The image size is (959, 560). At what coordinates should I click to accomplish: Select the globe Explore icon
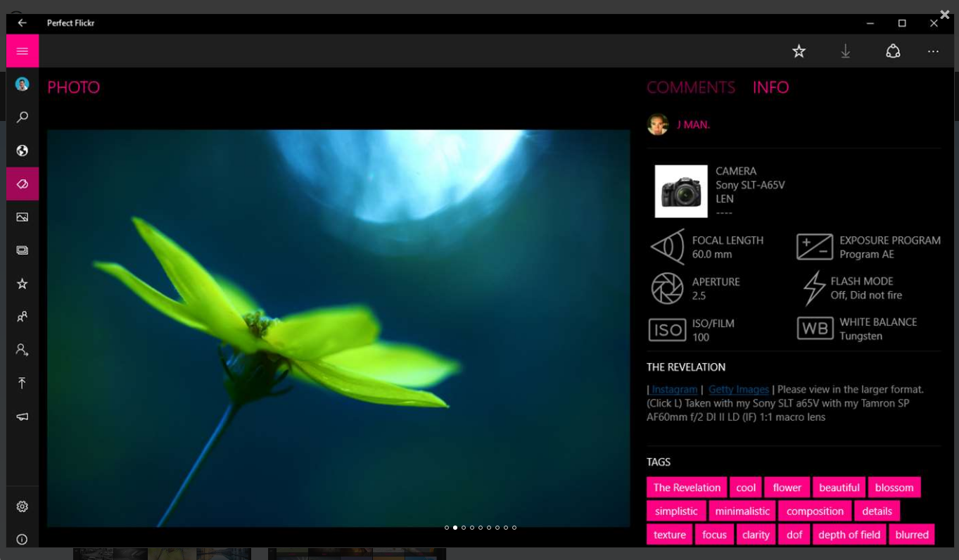point(22,150)
